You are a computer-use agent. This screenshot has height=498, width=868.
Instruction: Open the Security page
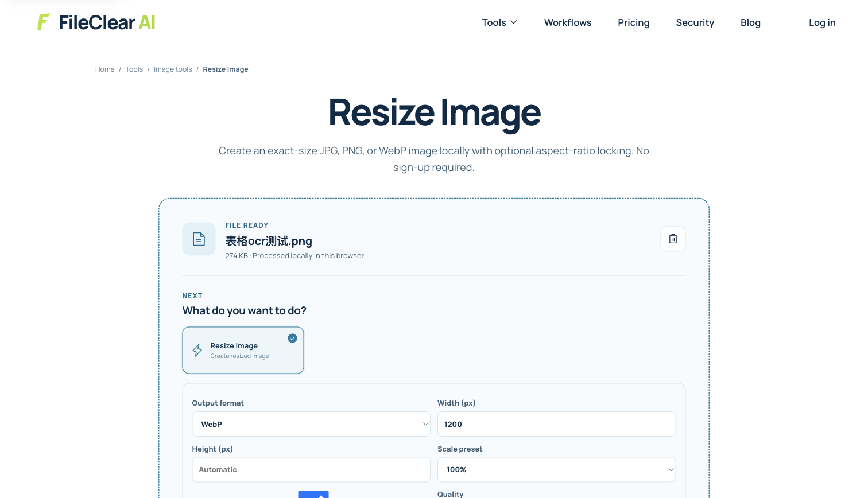(695, 22)
